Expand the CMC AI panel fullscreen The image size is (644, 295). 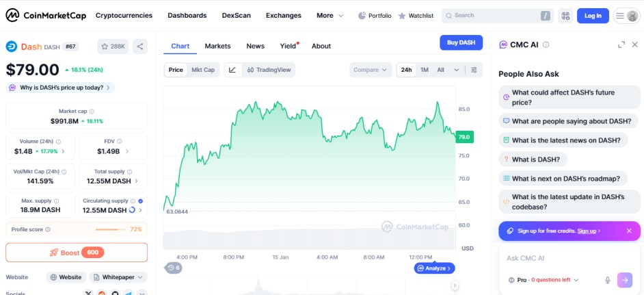point(621,44)
